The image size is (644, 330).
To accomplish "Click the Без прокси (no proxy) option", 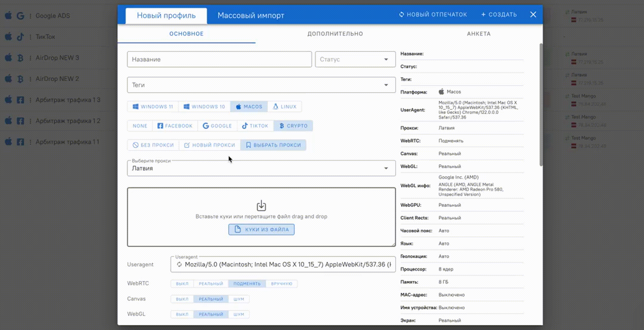I will [x=153, y=145].
